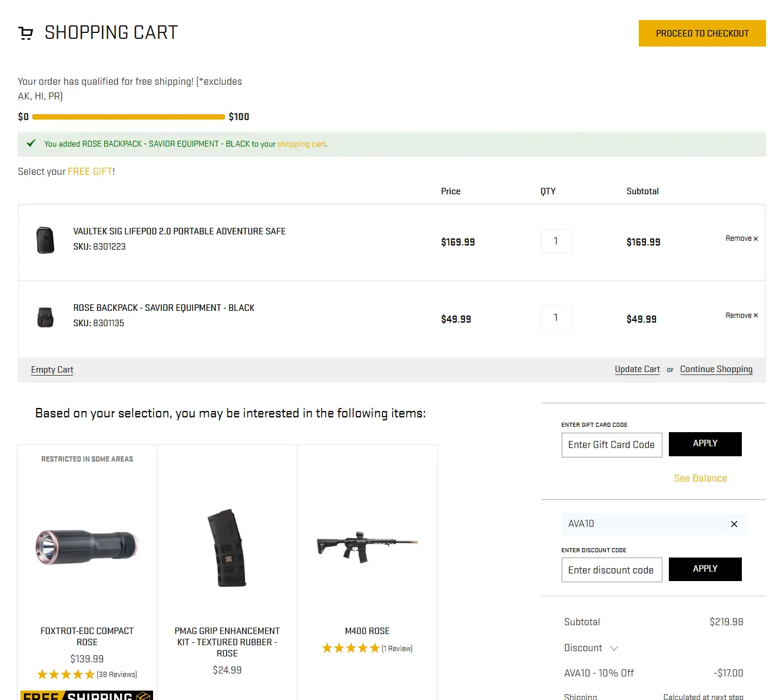This screenshot has height=700, width=776.
Task: Open the Foxtrot-EDC Compact Rose flashlight image
Action: click(x=87, y=547)
